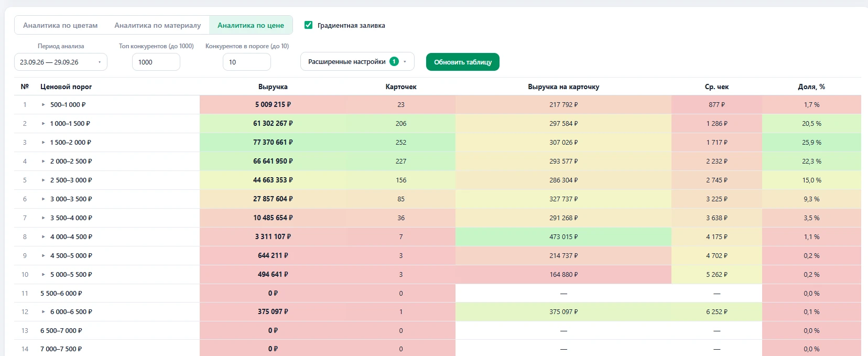
Task: Click the average check 877 ₽
Action: pos(717,105)
